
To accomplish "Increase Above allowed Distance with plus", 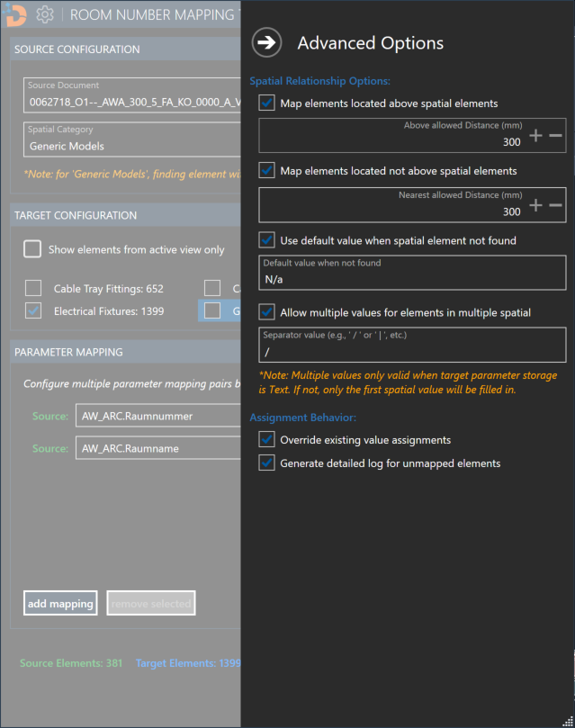I will [535, 136].
